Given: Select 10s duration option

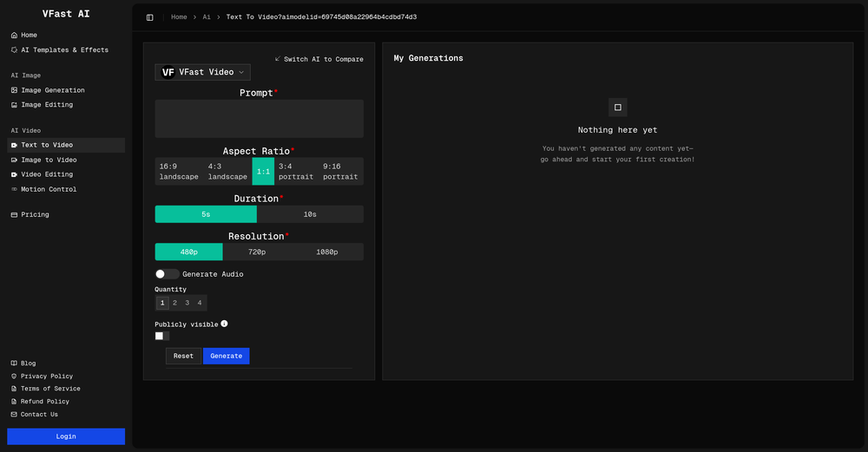Looking at the screenshot, I should pyautogui.click(x=310, y=214).
